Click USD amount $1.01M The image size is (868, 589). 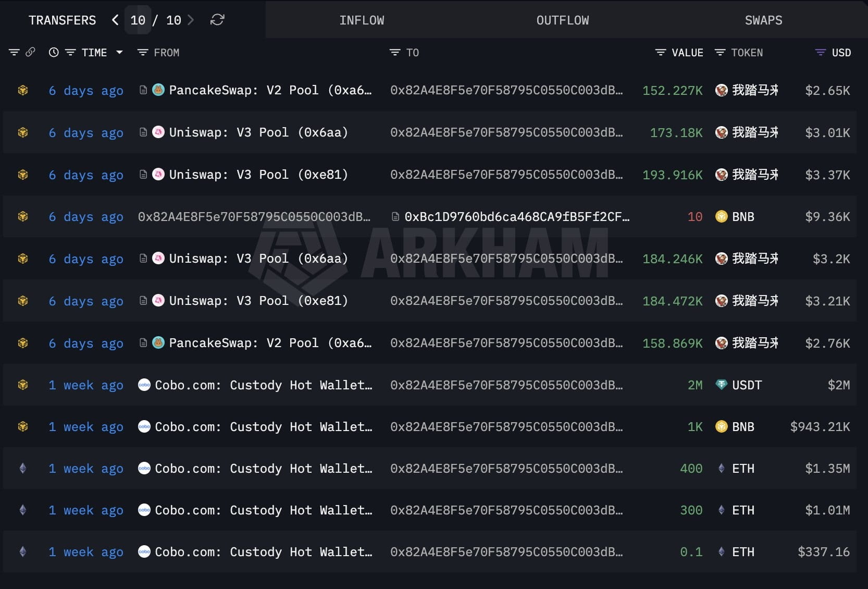click(x=827, y=510)
